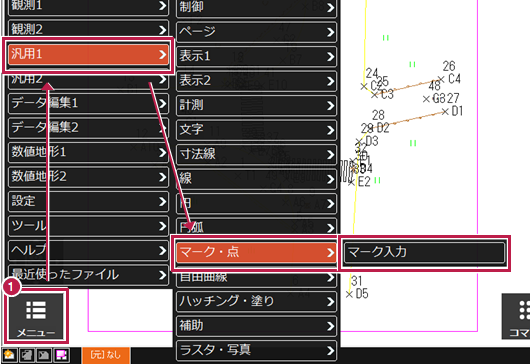Screen dimensions: 530x364
Task: Choose マーク・点 submenu entry
Action: pos(256,252)
